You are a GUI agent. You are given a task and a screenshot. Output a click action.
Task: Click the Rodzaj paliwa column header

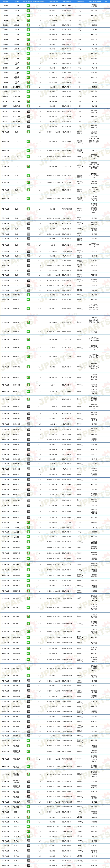pyautogui.click(x=27, y=1)
